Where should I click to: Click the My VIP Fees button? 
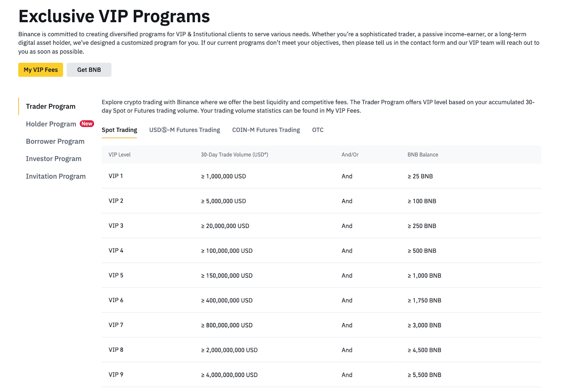[40, 70]
